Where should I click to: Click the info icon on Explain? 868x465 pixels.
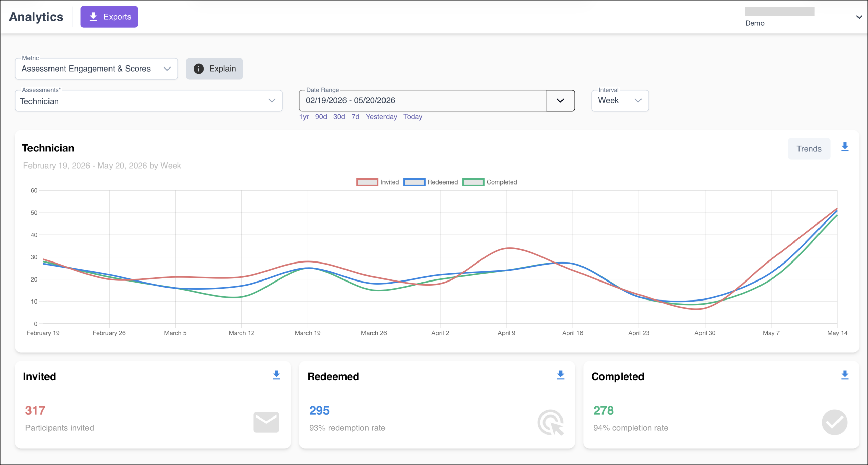(x=199, y=69)
